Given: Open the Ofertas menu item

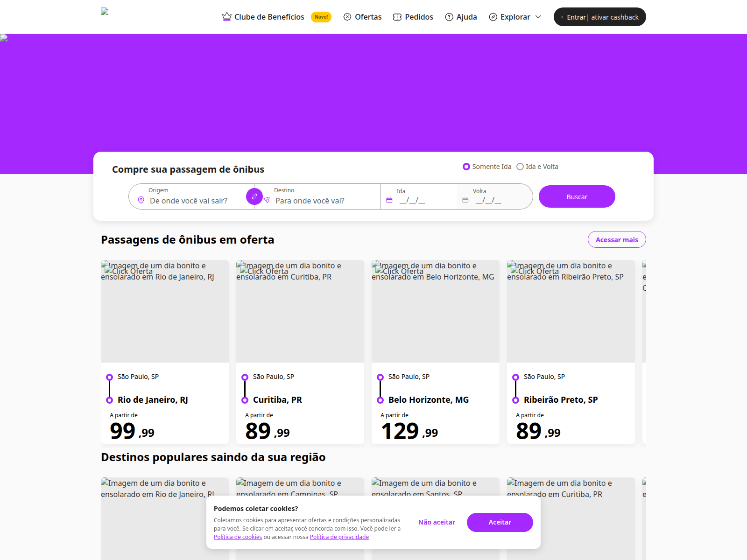Looking at the screenshot, I should tap(362, 17).
